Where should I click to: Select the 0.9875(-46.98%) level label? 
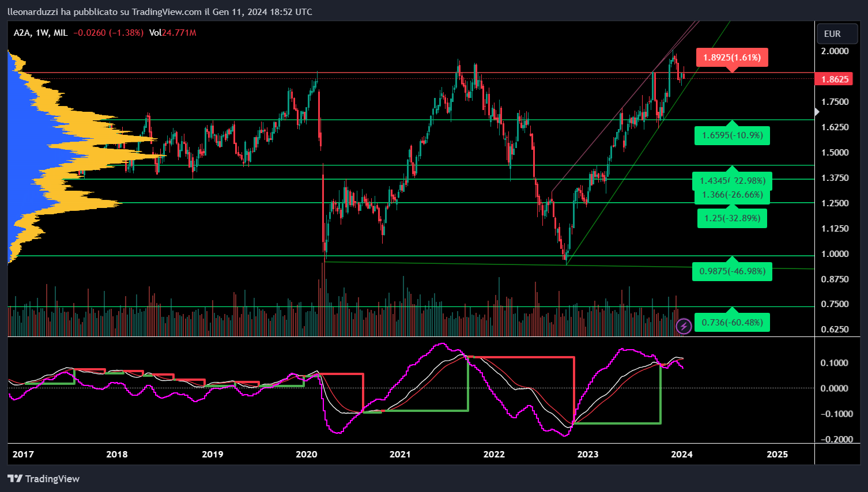[x=732, y=271]
